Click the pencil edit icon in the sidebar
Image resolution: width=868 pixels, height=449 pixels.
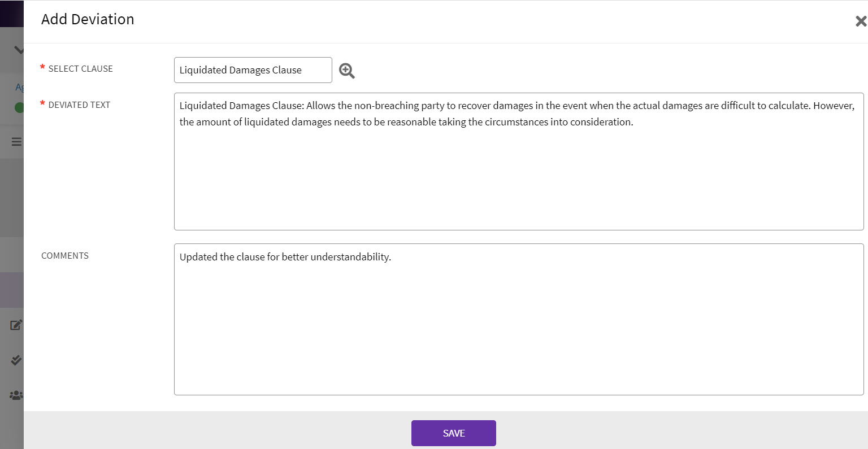pyautogui.click(x=16, y=325)
